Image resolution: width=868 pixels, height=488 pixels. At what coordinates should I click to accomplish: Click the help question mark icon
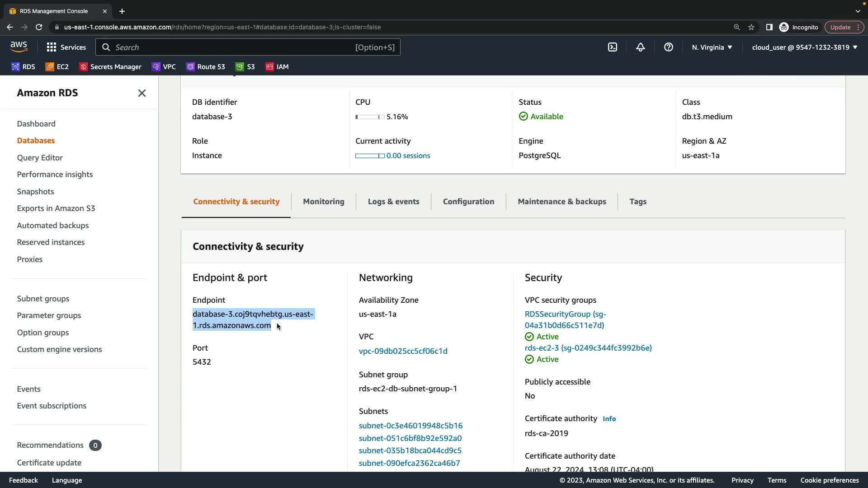668,47
